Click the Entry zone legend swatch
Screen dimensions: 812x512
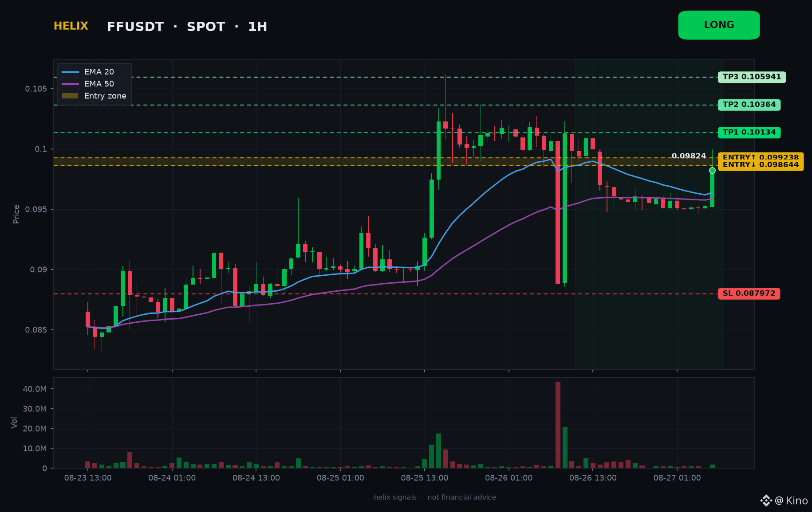(70, 96)
